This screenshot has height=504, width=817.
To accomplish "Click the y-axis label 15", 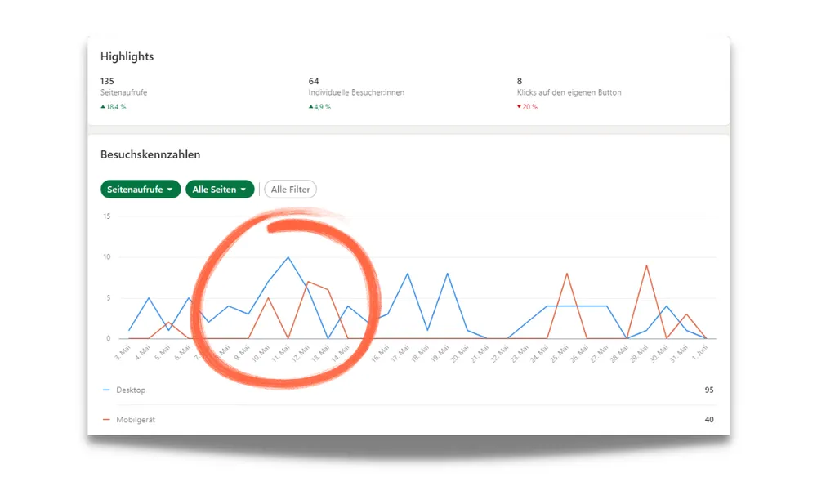I will tap(107, 216).
